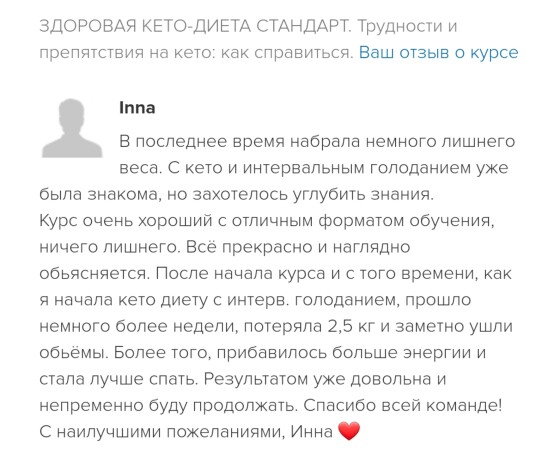
Task: Click the 'ЗДОРОВАЯ КЕТО-ДИЕТА СТАНДАРТ' course title
Action: pyautogui.click(x=195, y=26)
